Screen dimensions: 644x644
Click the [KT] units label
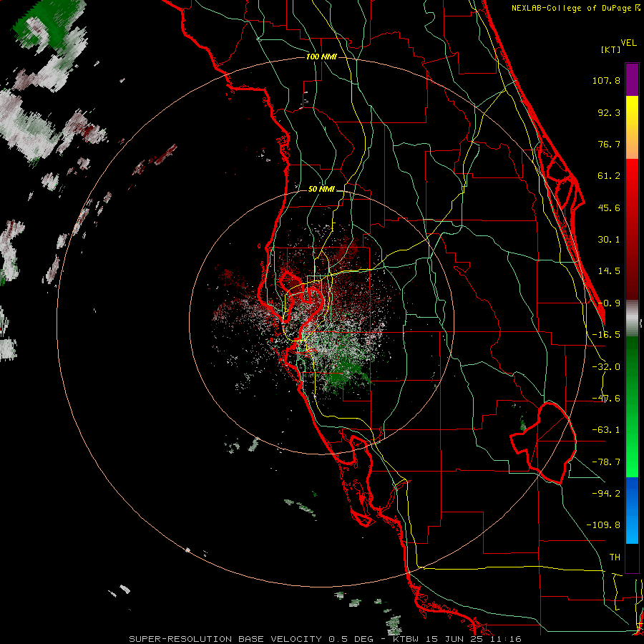(610, 49)
